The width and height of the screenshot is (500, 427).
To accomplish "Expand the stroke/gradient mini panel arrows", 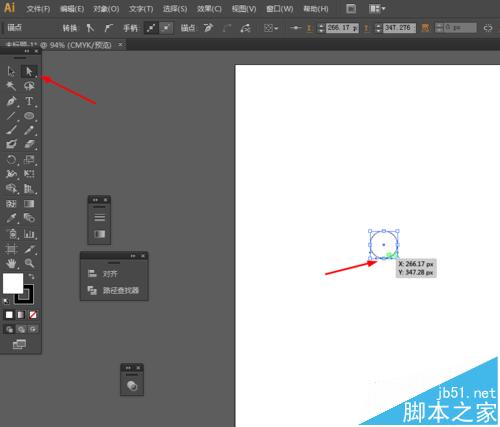I will [96, 200].
